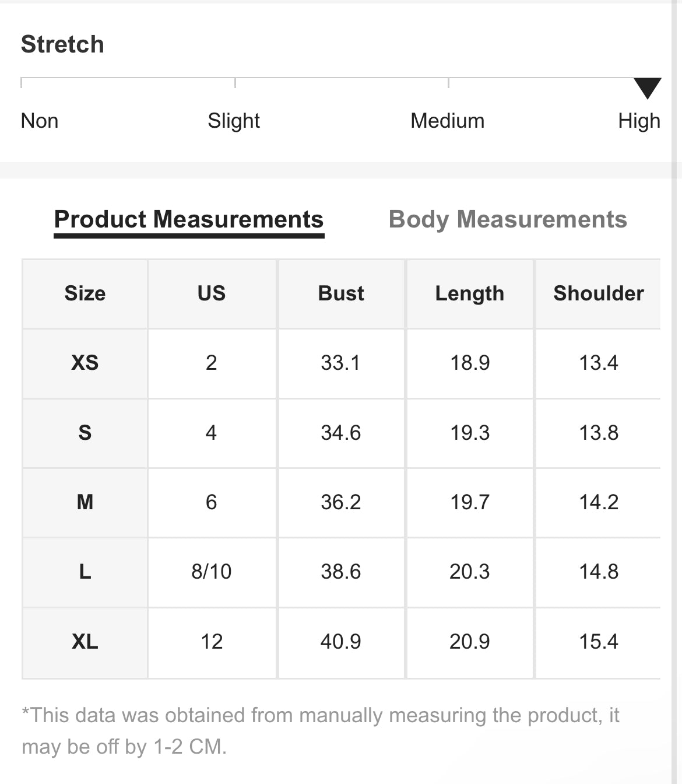The width and height of the screenshot is (682, 784).
Task: Click the 8/10 US size cell
Action: coord(212,572)
